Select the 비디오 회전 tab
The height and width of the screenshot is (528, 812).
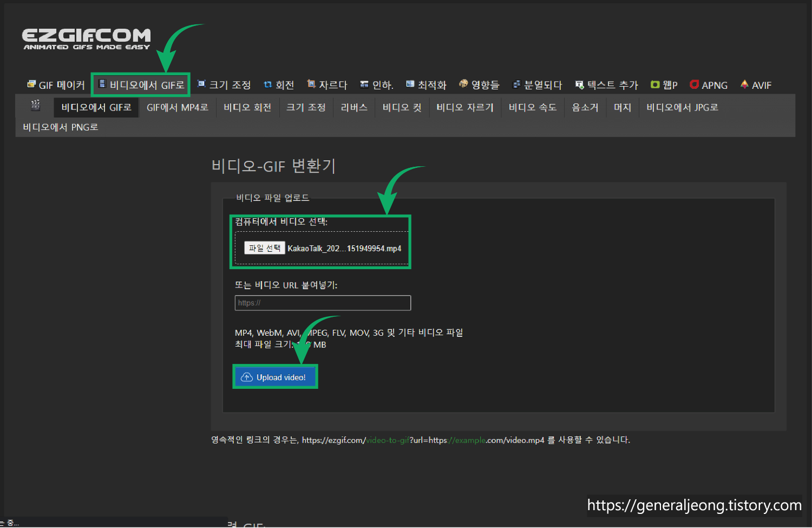(247, 107)
